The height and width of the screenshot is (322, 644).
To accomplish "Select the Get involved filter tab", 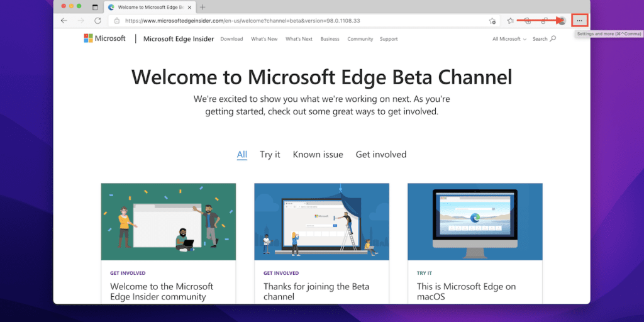I will click(381, 155).
